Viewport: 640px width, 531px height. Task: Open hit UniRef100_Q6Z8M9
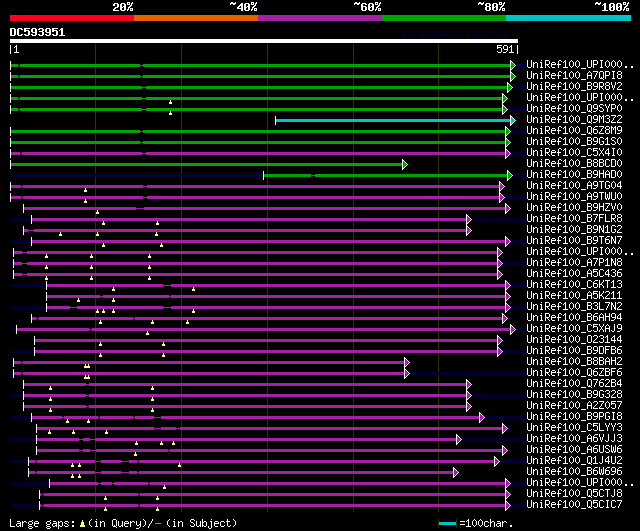(x=574, y=131)
